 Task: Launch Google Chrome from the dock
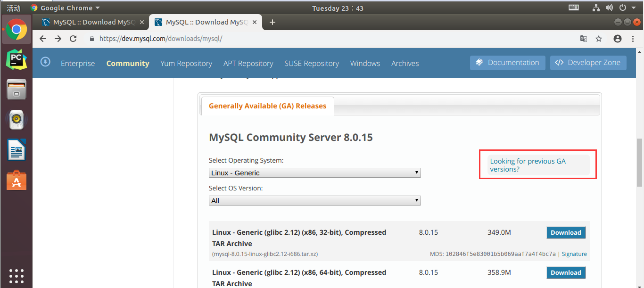tap(17, 29)
